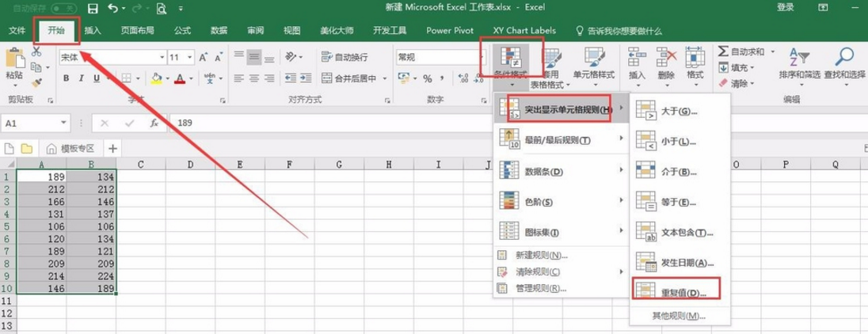Click the Tell me search box
Viewport: 868px width, 334px height.
[619, 30]
